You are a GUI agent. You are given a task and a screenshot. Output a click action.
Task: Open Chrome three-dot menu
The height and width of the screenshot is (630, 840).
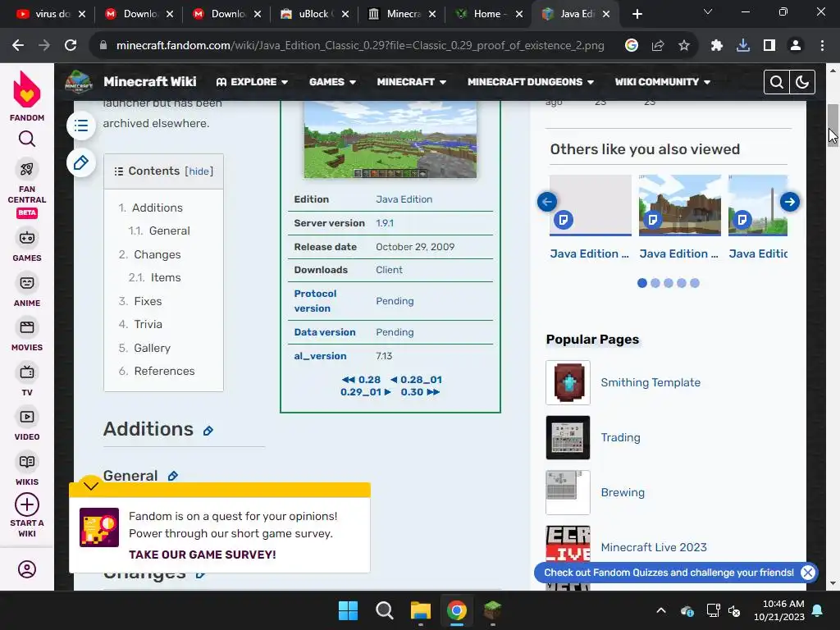click(x=822, y=46)
